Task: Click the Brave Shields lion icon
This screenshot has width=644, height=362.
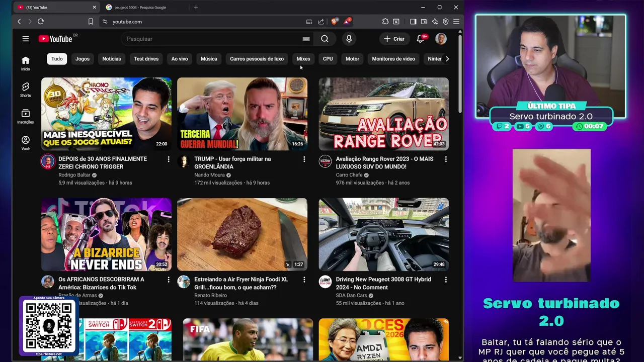Action: click(x=334, y=22)
